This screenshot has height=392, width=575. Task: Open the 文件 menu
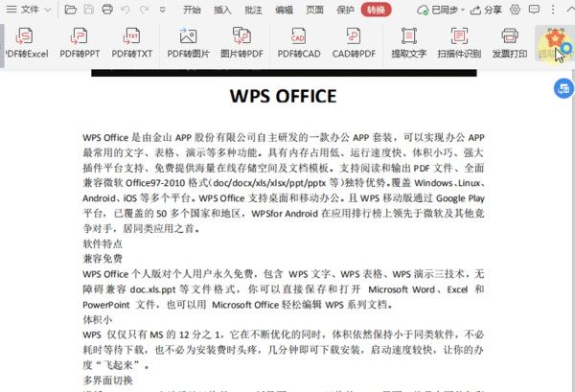tap(23, 10)
